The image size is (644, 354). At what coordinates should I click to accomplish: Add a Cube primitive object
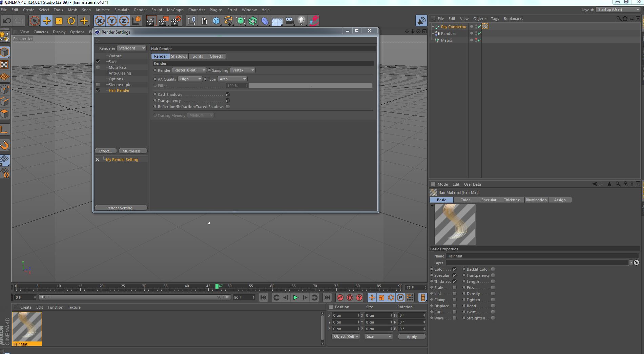click(x=216, y=21)
